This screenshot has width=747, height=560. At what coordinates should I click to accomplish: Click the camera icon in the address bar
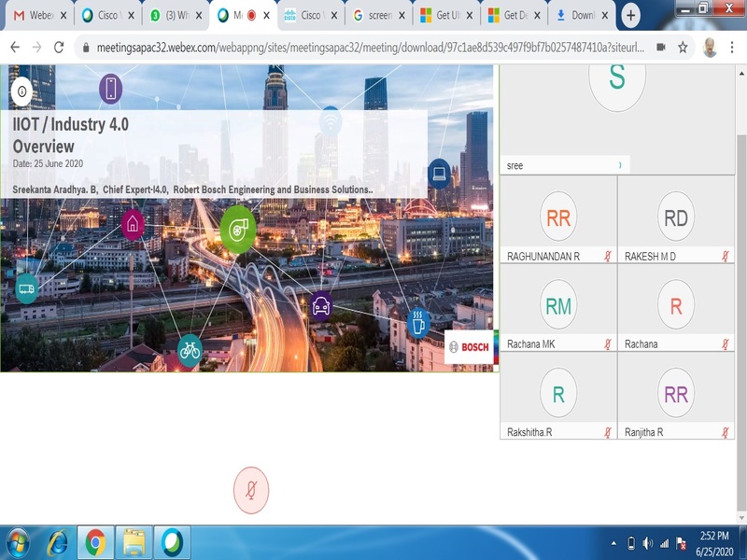(661, 48)
